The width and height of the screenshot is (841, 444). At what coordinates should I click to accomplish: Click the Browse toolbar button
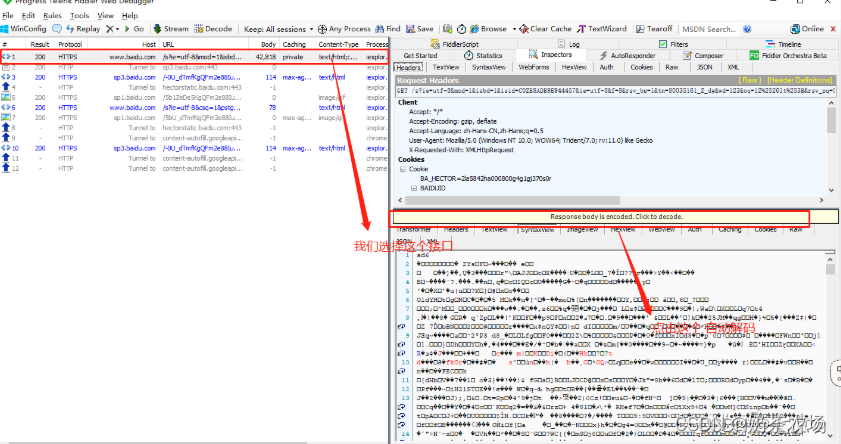[x=488, y=29]
